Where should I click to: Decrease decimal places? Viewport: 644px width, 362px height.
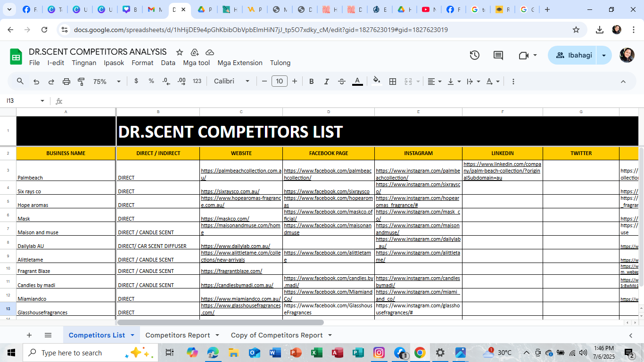tap(166, 81)
